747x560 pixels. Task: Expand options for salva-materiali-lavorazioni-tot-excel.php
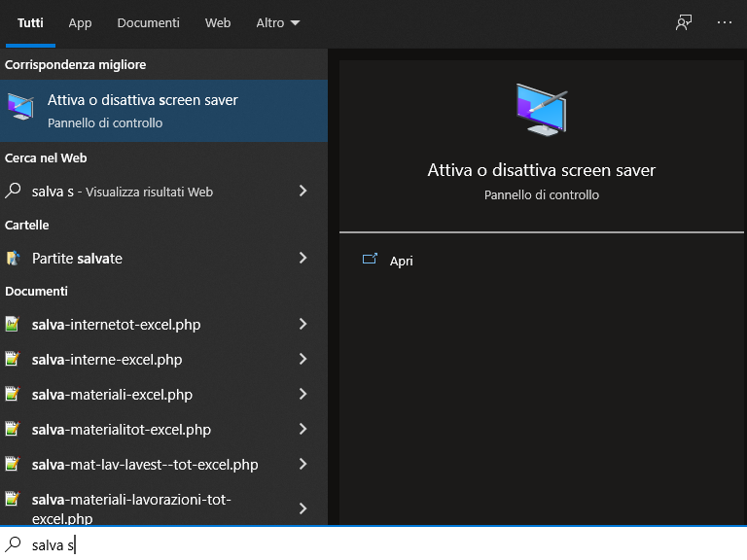(303, 508)
